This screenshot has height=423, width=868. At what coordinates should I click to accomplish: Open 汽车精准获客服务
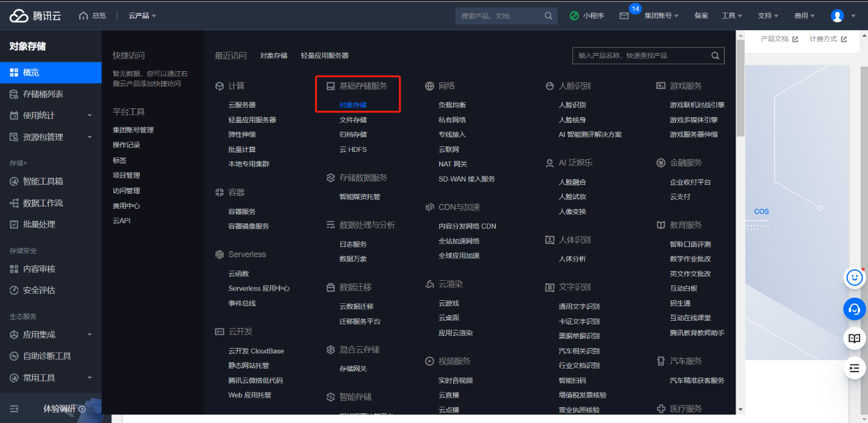[x=697, y=381]
